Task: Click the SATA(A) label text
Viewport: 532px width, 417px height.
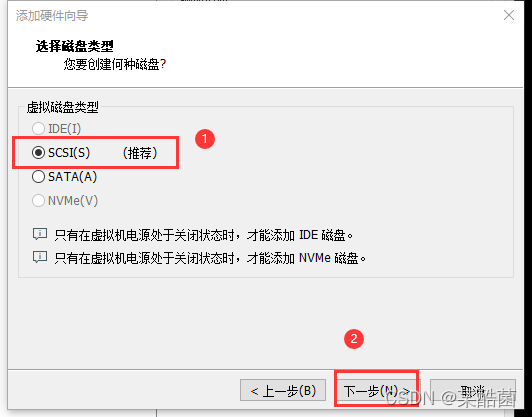Action: (73, 177)
